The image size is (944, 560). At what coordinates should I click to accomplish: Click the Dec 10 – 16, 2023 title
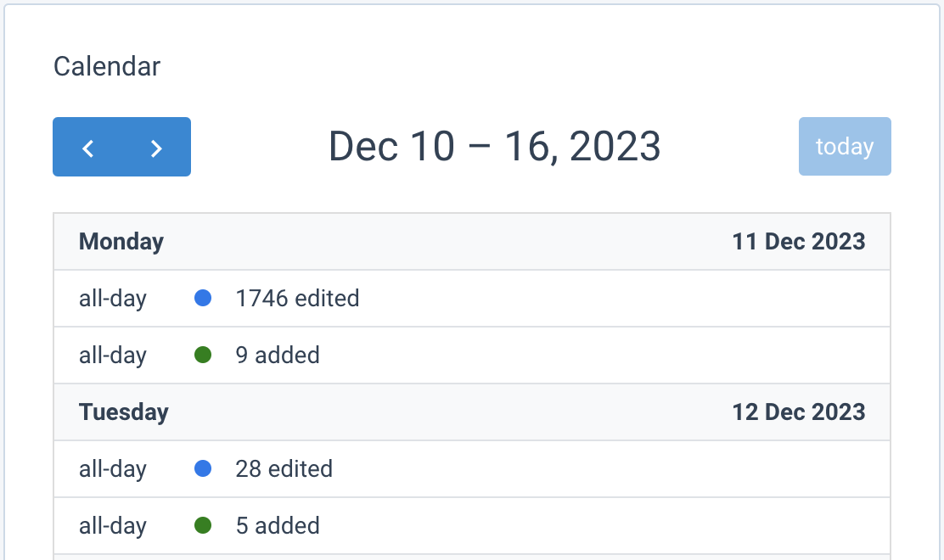(494, 147)
